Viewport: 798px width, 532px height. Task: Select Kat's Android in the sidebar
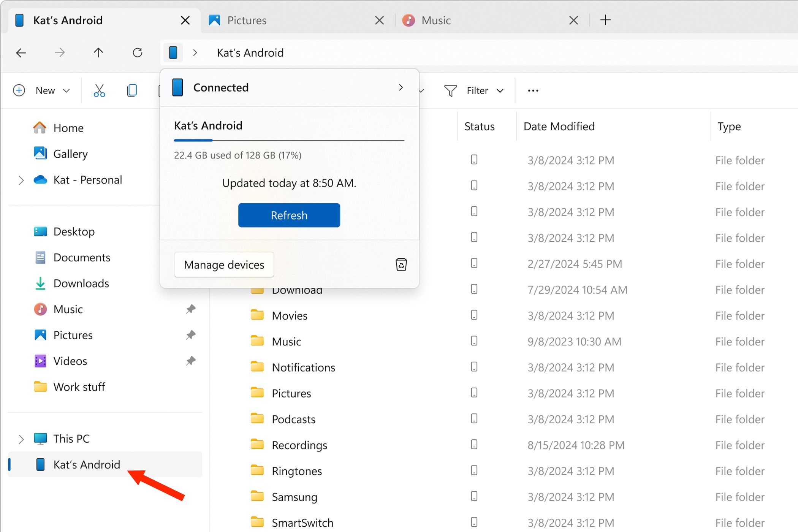[x=105, y=464]
